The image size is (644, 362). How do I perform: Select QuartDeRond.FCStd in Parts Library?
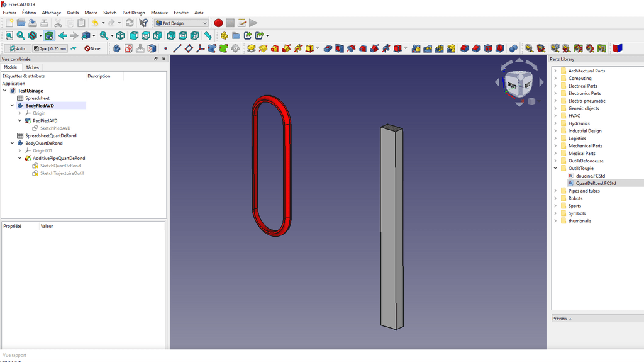point(596,183)
